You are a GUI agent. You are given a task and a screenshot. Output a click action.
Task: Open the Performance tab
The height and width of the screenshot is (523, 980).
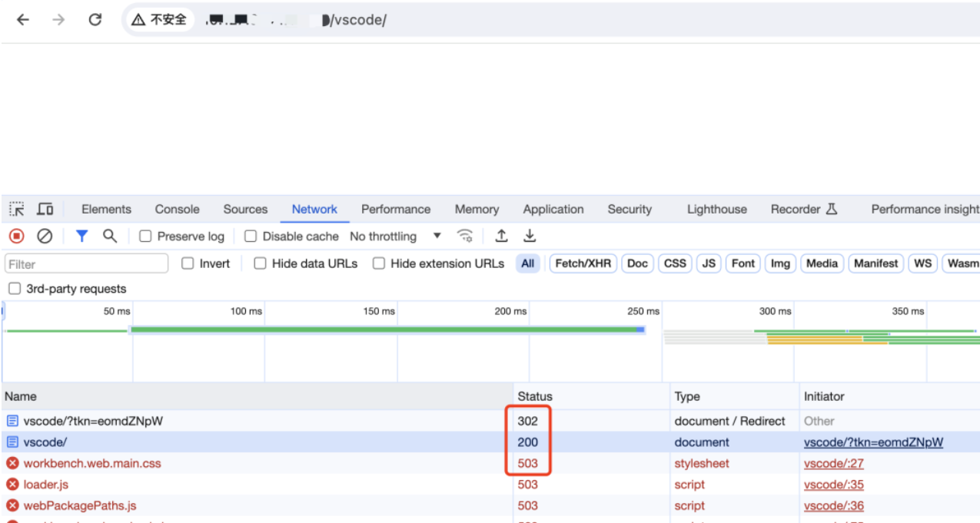pos(396,209)
